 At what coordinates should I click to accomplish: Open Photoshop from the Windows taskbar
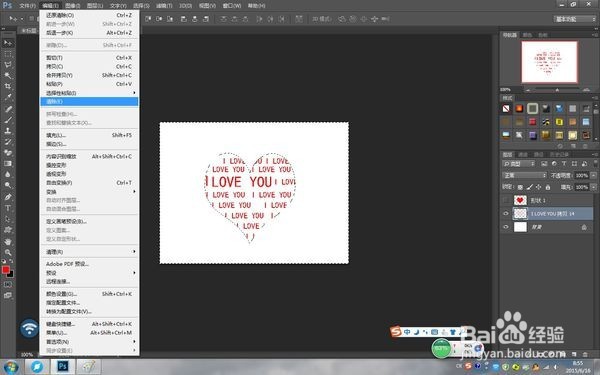click(63, 367)
